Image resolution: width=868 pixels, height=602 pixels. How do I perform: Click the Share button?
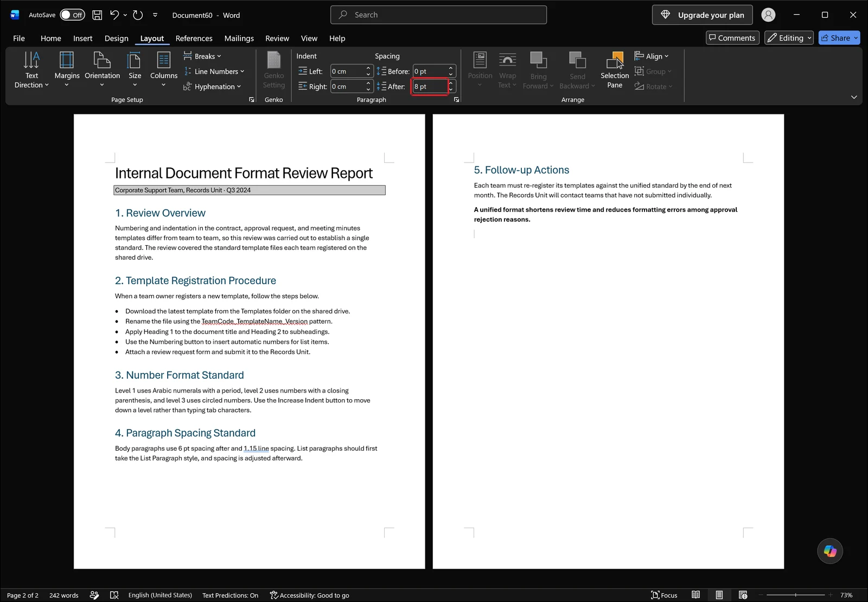839,38
